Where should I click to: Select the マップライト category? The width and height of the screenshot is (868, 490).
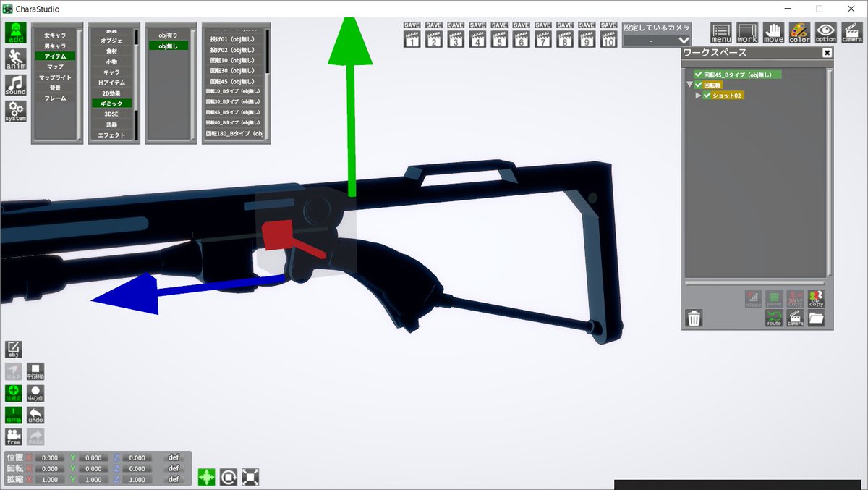pyautogui.click(x=55, y=77)
